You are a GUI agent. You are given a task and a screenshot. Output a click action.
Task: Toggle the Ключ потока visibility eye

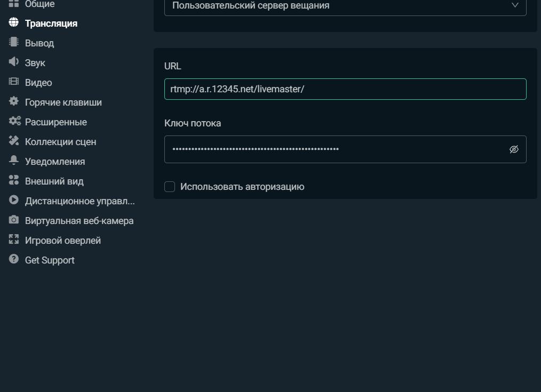coord(513,149)
